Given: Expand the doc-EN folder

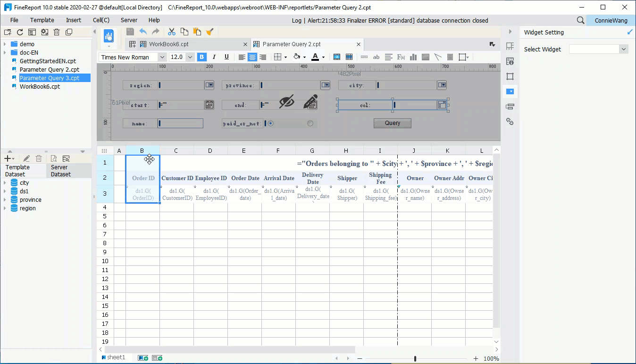Looking at the screenshot, I should pyautogui.click(x=5, y=52).
